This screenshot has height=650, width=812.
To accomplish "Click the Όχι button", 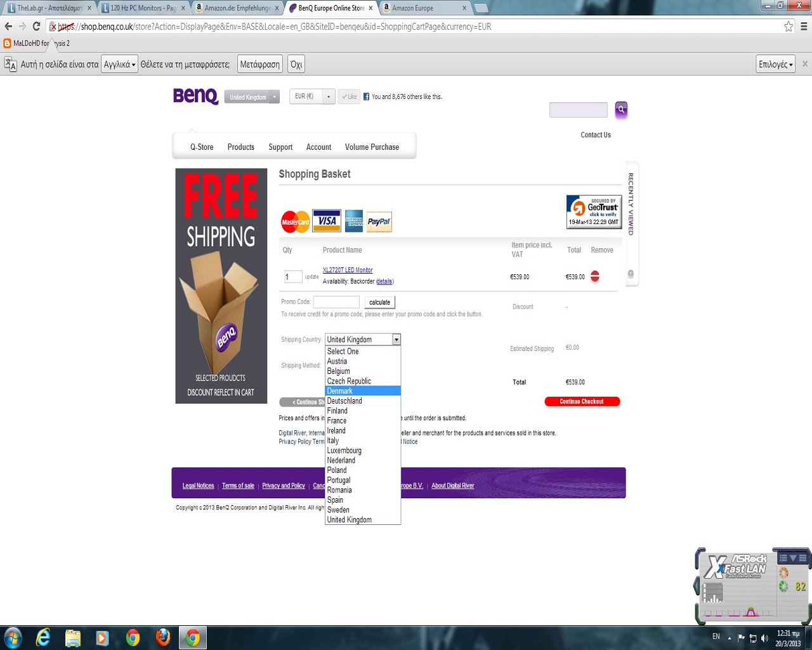I will [x=296, y=64].
